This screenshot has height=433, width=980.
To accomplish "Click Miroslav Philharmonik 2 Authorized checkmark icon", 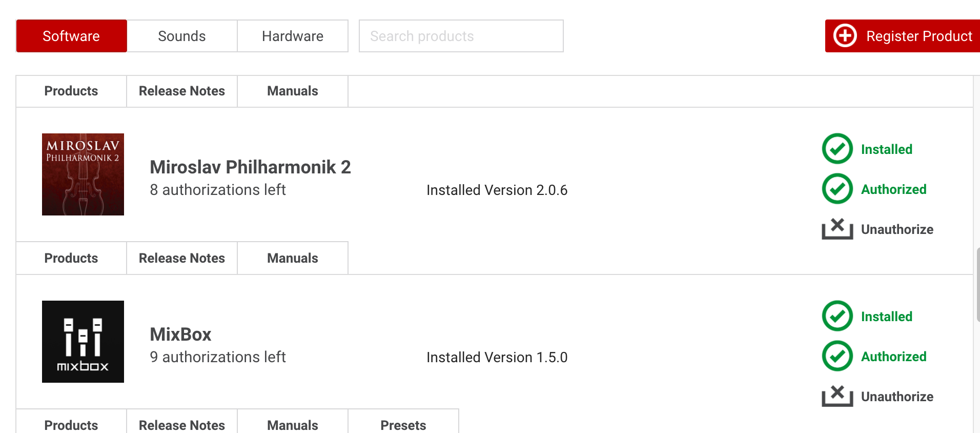I will pyautogui.click(x=838, y=189).
